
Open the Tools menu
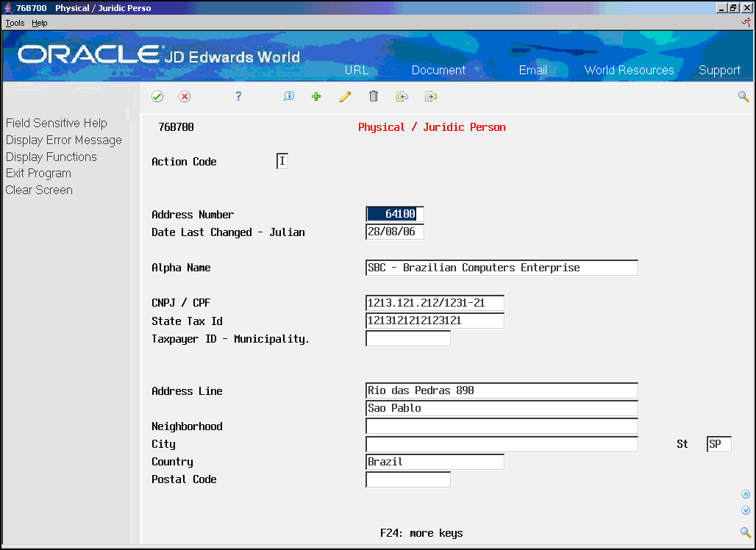(15, 23)
